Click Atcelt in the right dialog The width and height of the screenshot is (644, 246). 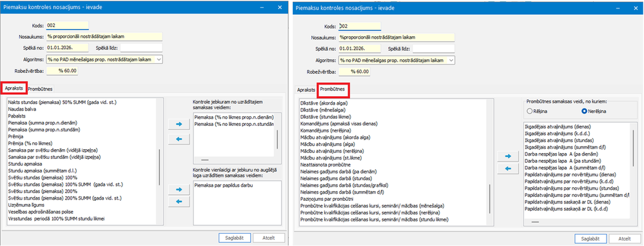(625, 239)
